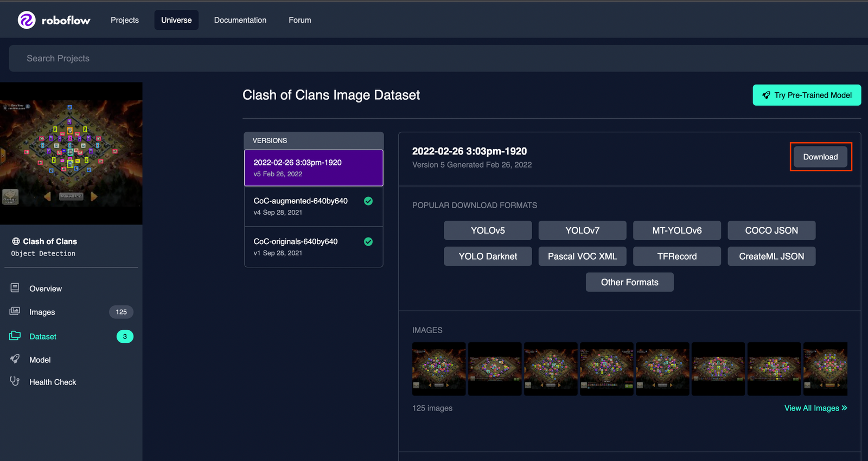This screenshot has height=461, width=868.
Task: Click green checkmark on CoC-originals-640by640
Action: pyautogui.click(x=368, y=242)
